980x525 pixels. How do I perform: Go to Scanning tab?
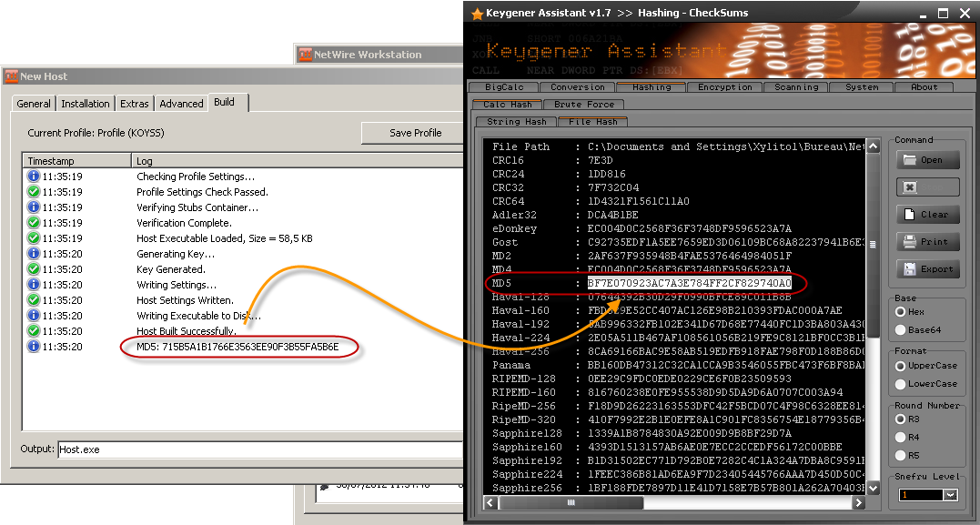[796, 87]
